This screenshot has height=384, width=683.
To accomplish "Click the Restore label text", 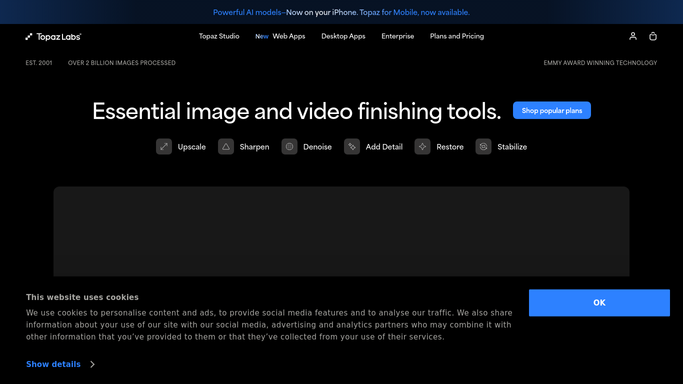I will 450,147.
